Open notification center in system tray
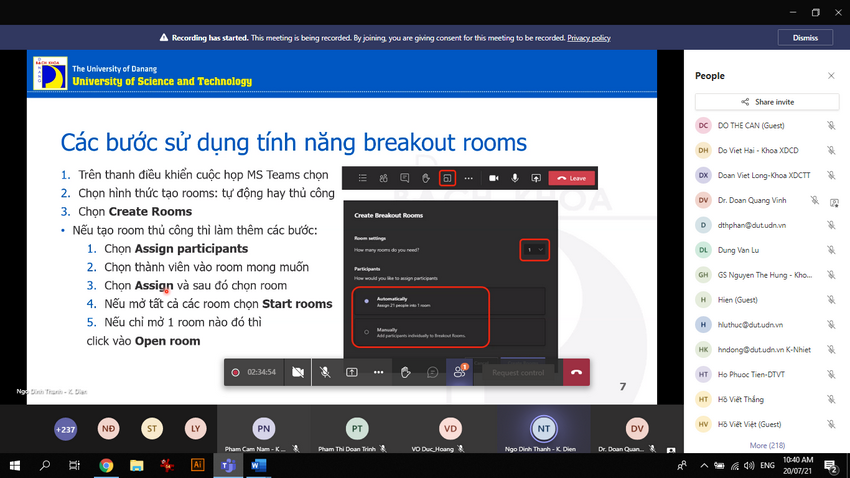 click(831, 466)
